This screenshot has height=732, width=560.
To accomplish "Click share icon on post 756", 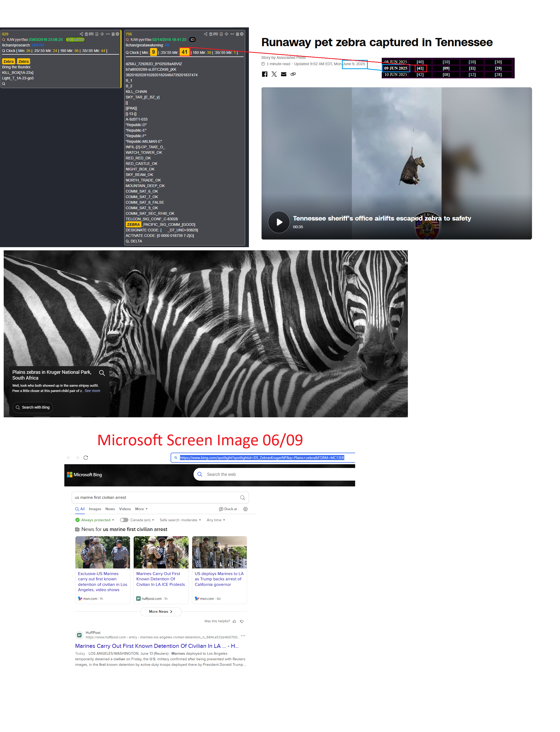I will point(206,34).
